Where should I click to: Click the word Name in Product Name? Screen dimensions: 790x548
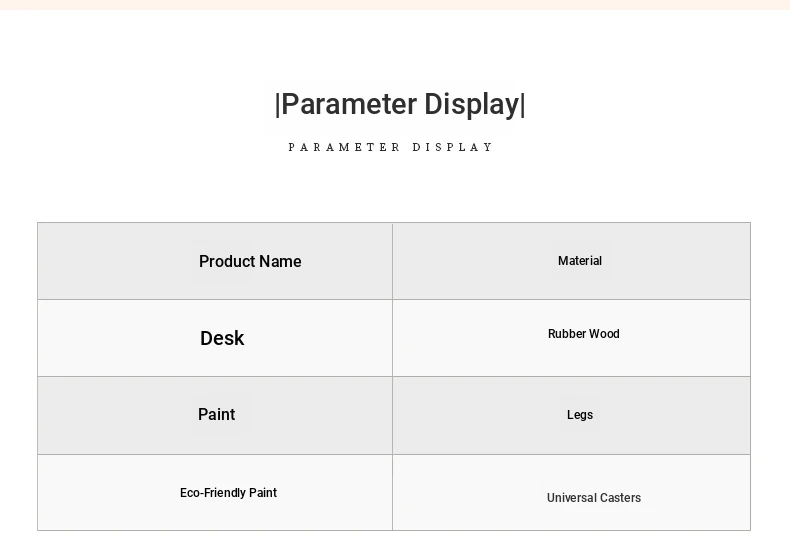pos(281,261)
